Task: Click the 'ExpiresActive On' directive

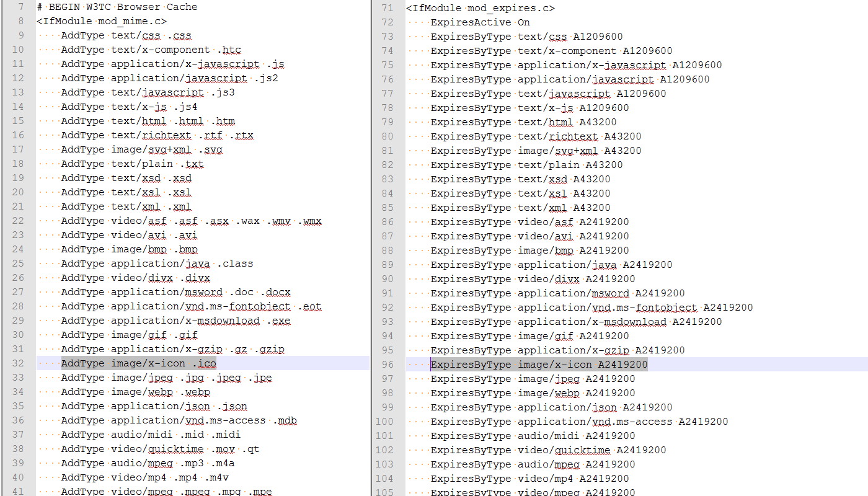Action: (x=480, y=22)
